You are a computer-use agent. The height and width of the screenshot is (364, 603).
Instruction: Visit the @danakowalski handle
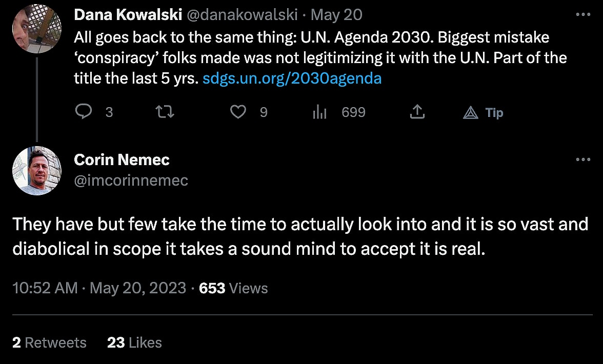click(x=242, y=15)
